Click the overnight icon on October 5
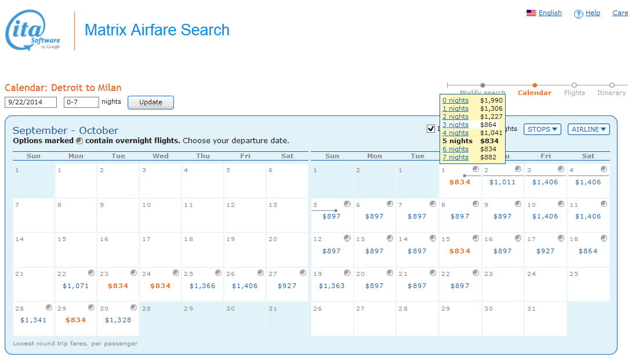 347,203
